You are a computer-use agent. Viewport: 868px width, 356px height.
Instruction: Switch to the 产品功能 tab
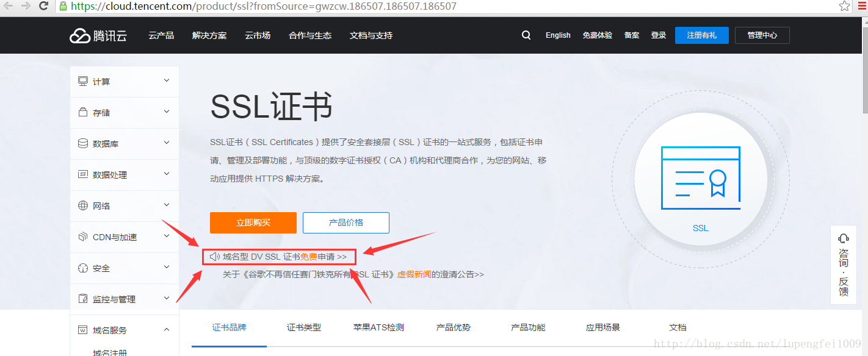tap(528, 327)
